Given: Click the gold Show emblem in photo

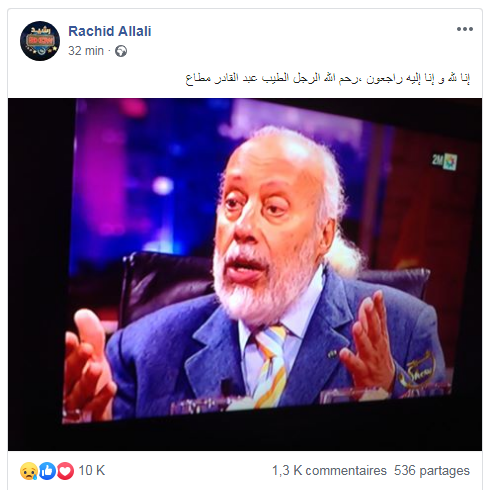Looking at the screenshot, I should click(420, 371).
